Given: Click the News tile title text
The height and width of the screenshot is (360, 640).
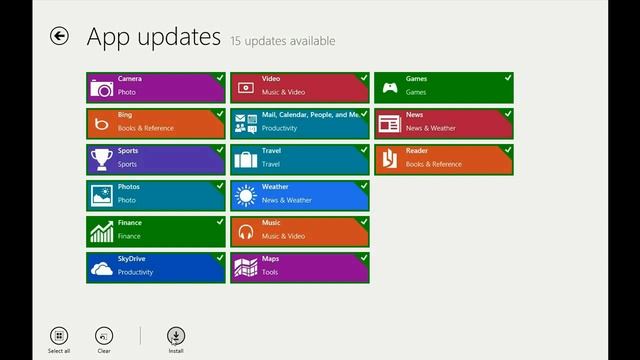Looking at the screenshot, I should pyautogui.click(x=414, y=115).
